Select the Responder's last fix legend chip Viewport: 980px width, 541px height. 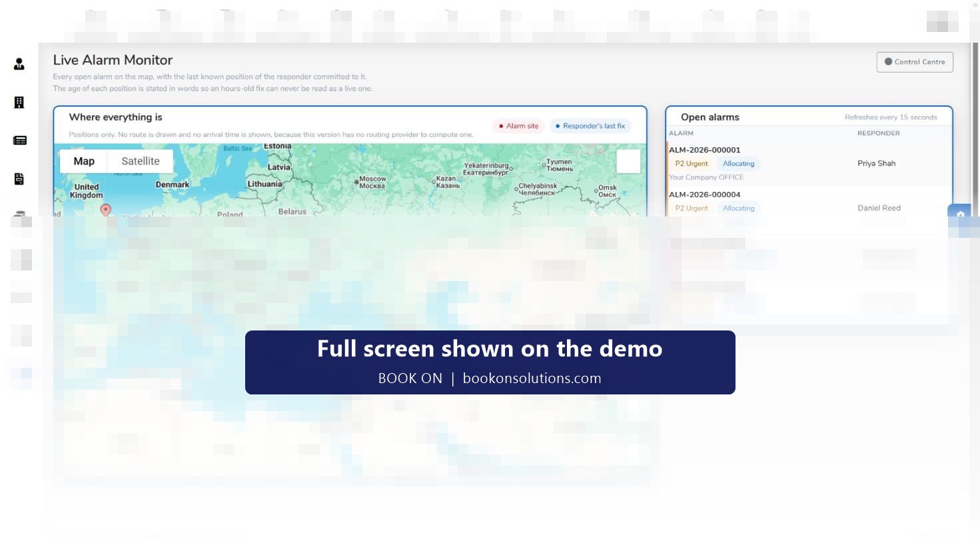pos(590,126)
